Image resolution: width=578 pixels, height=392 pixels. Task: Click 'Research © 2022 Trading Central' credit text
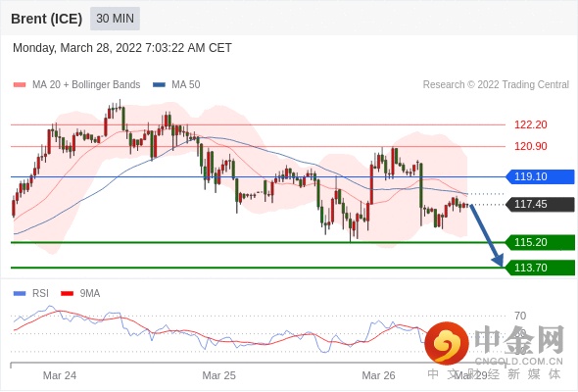click(496, 85)
